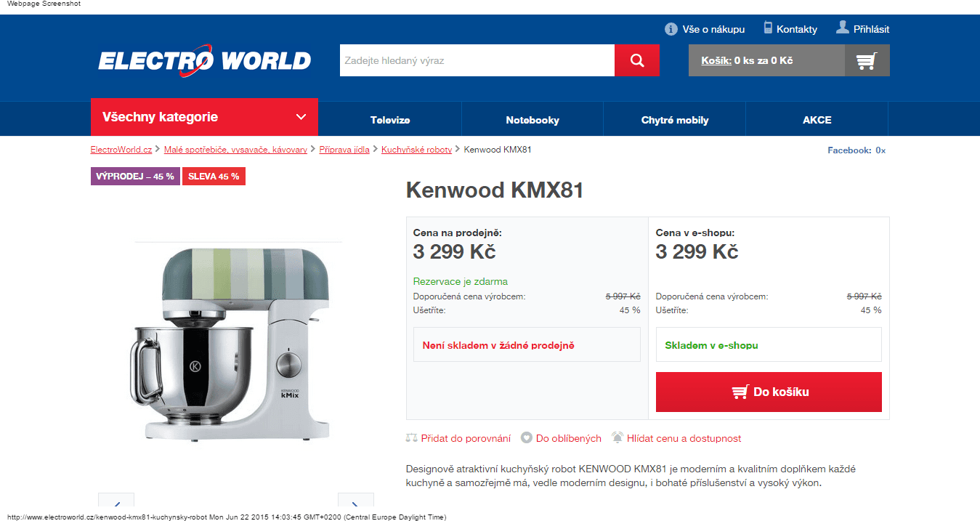Open the Televize menu item

click(x=390, y=120)
